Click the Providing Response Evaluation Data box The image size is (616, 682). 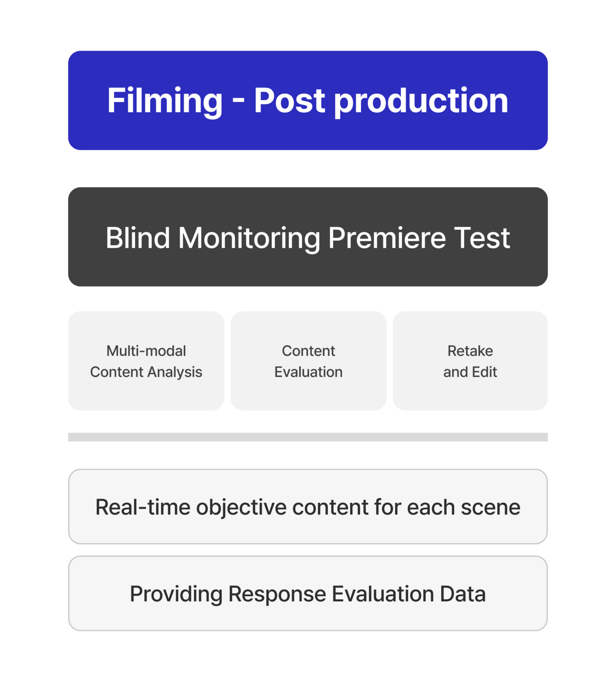click(x=308, y=593)
